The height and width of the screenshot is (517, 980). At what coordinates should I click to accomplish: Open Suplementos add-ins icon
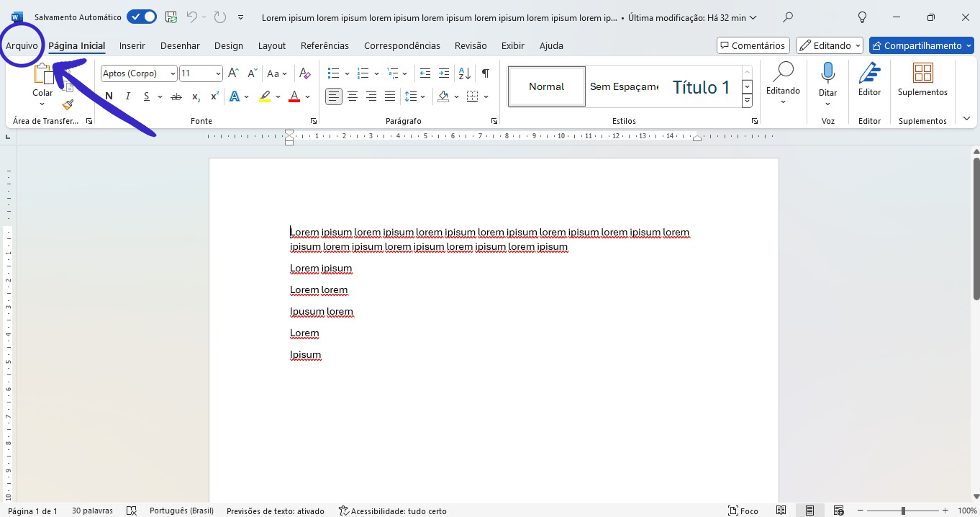922,79
